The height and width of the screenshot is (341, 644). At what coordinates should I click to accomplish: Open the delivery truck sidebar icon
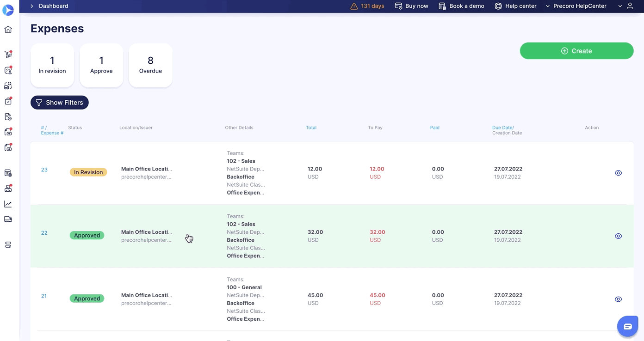(x=8, y=219)
